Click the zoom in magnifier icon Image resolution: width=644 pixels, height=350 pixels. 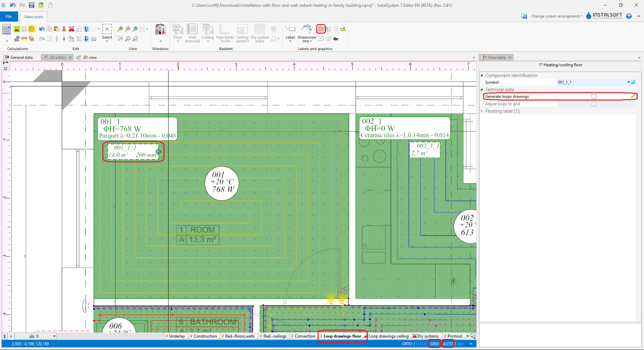click(x=120, y=29)
